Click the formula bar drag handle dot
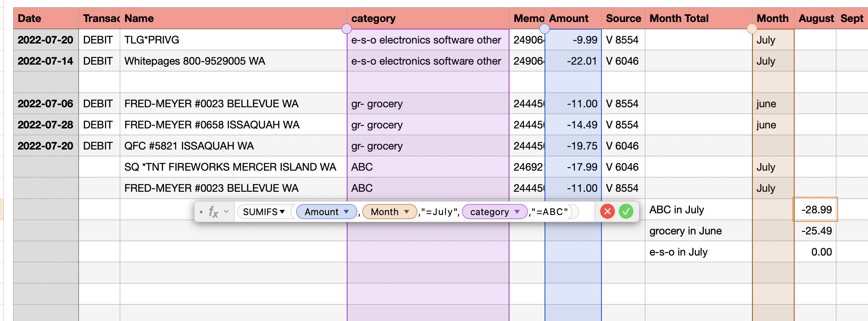 pyautogui.click(x=201, y=212)
